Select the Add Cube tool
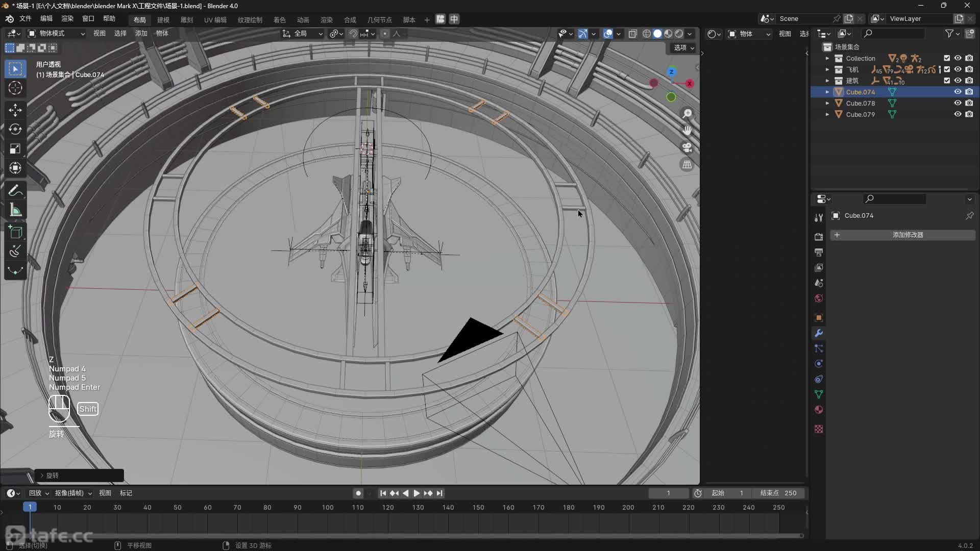The height and width of the screenshot is (551, 980). 15,232
